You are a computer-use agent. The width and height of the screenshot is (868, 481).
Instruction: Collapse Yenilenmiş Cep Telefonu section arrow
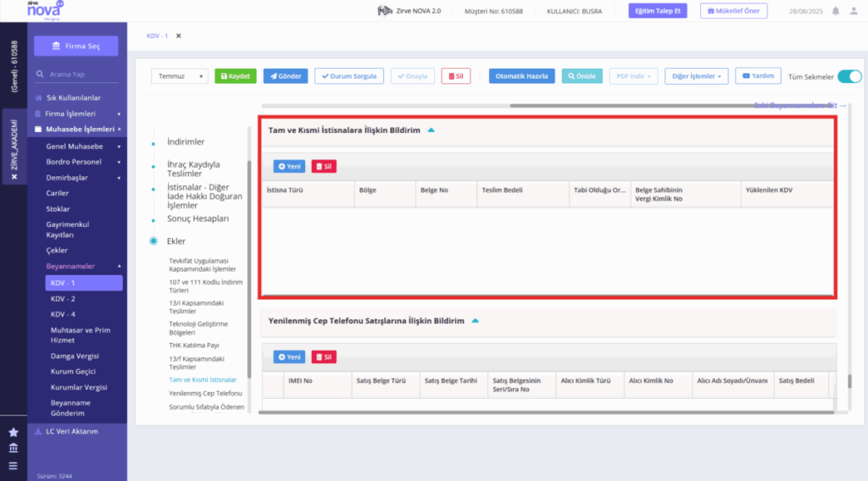pyautogui.click(x=475, y=321)
